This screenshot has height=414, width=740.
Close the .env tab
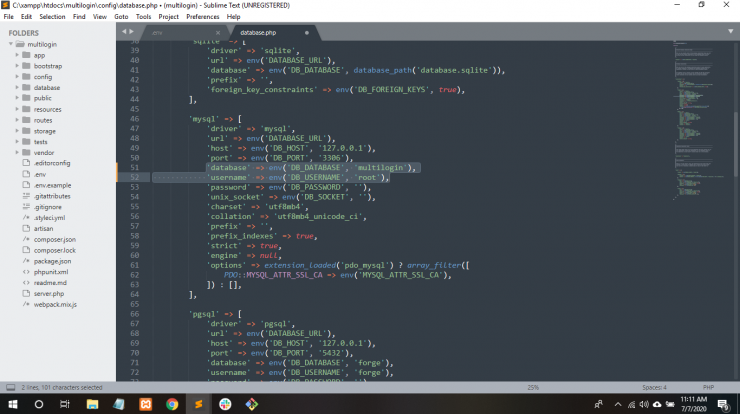coord(218,33)
